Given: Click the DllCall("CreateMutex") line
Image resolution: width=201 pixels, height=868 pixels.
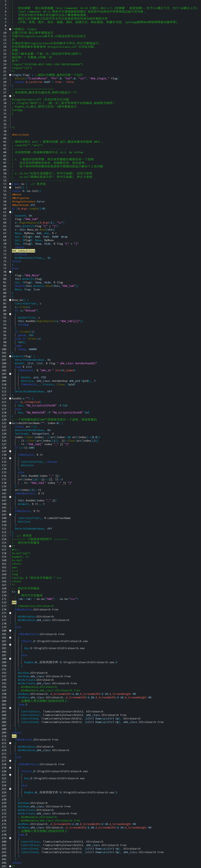Looking at the screenshot, I should pyautogui.click(x=67, y=78).
